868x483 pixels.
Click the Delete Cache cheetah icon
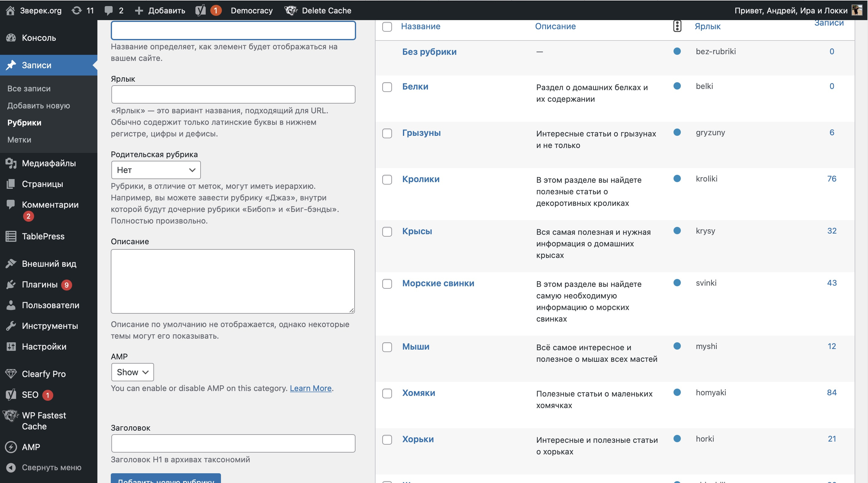click(291, 10)
